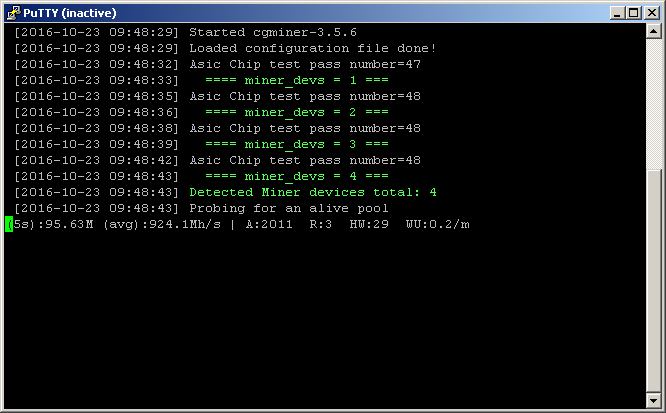Click 'Detected Miner devices total: 4' text
This screenshot has height=413, width=666.
313,192
